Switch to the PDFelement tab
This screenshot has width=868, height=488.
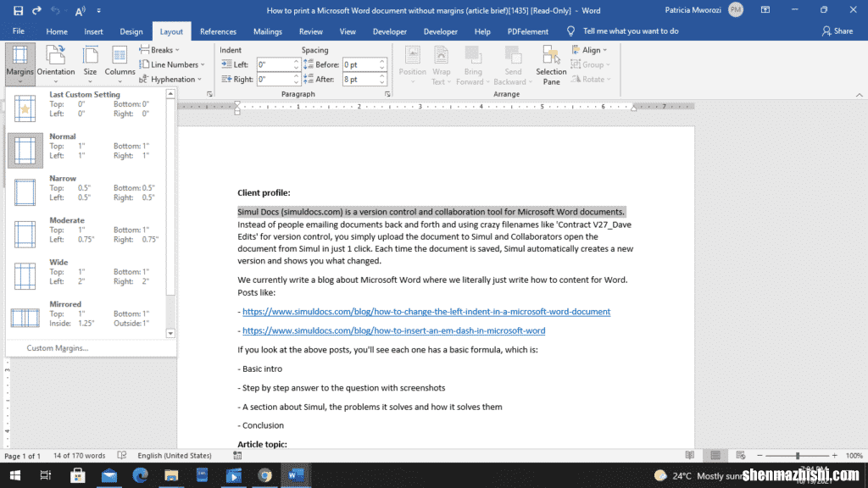527,31
